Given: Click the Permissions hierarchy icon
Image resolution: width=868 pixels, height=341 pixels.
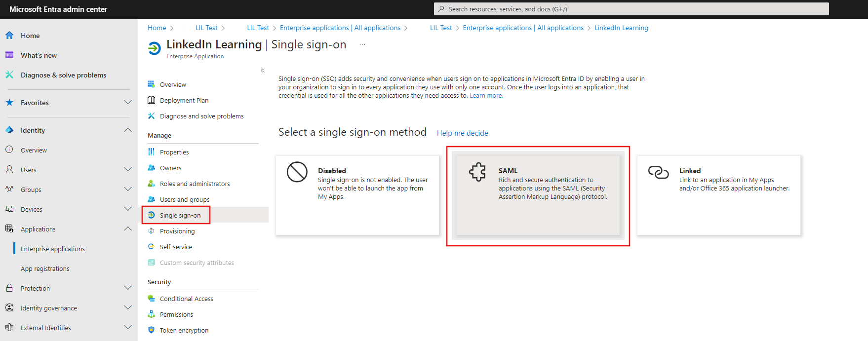Looking at the screenshot, I should (x=152, y=314).
